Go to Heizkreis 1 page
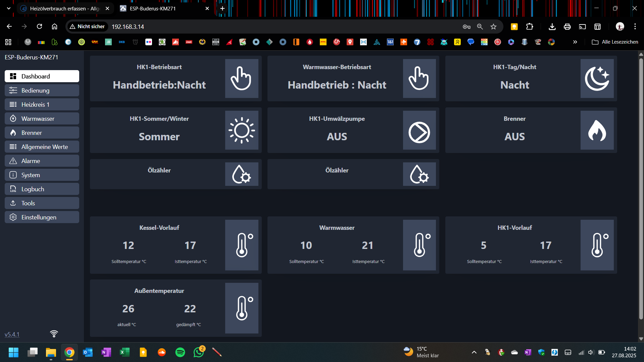 42,105
